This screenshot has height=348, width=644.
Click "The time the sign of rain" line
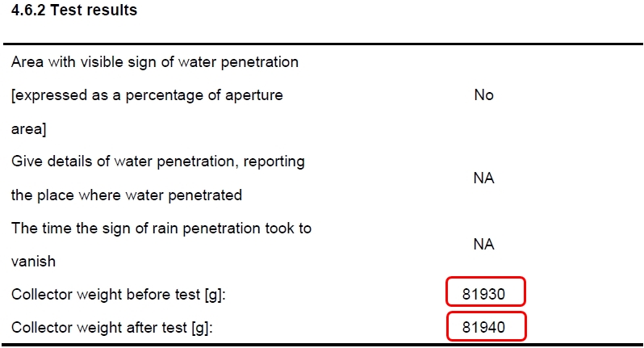pyautogui.click(x=161, y=229)
